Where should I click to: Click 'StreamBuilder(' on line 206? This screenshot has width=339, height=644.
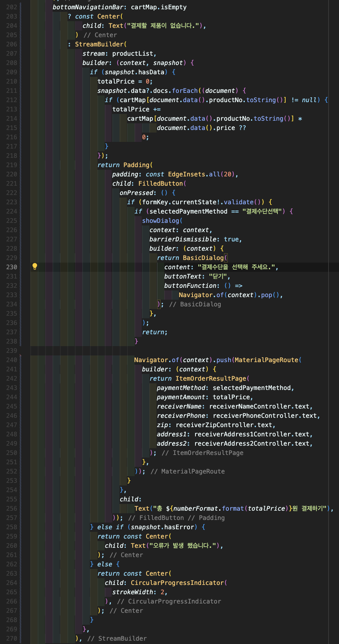pos(101,44)
